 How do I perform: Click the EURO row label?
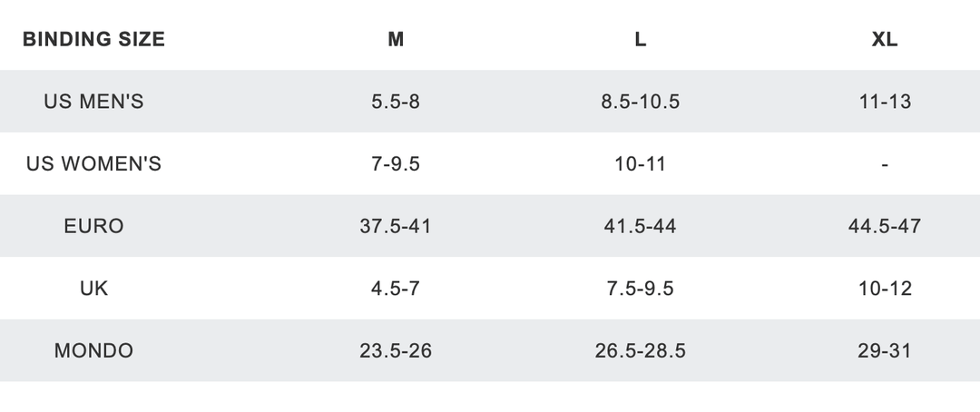(93, 226)
